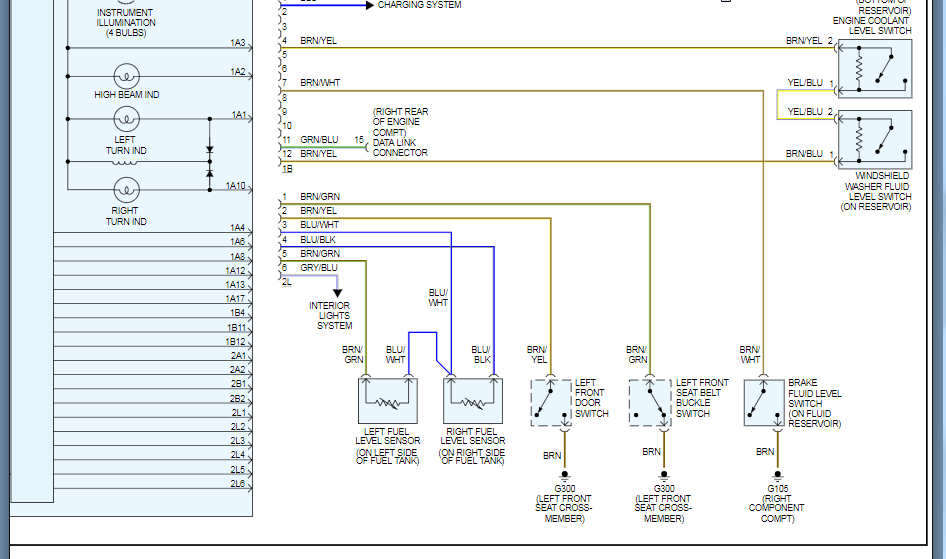Click connector pin label '1B12'
The height and width of the screenshot is (559, 946).
click(x=235, y=342)
